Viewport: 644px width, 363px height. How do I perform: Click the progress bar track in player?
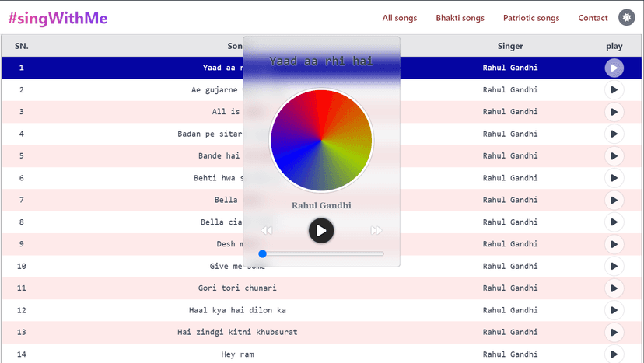(321, 253)
